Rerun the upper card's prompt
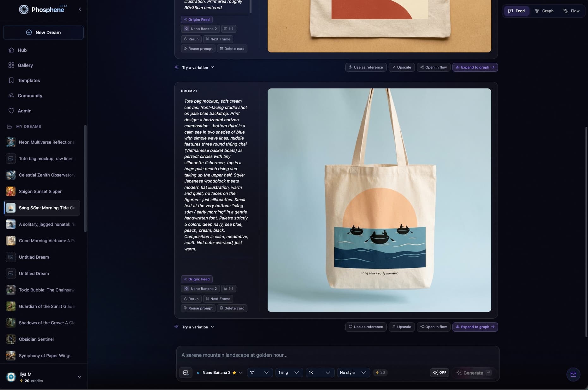Viewport: 588px width, 390px height. [191, 39]
